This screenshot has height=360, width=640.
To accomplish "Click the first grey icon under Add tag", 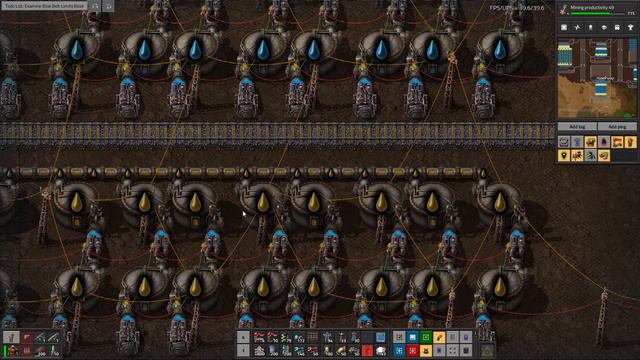I will 564,142.
